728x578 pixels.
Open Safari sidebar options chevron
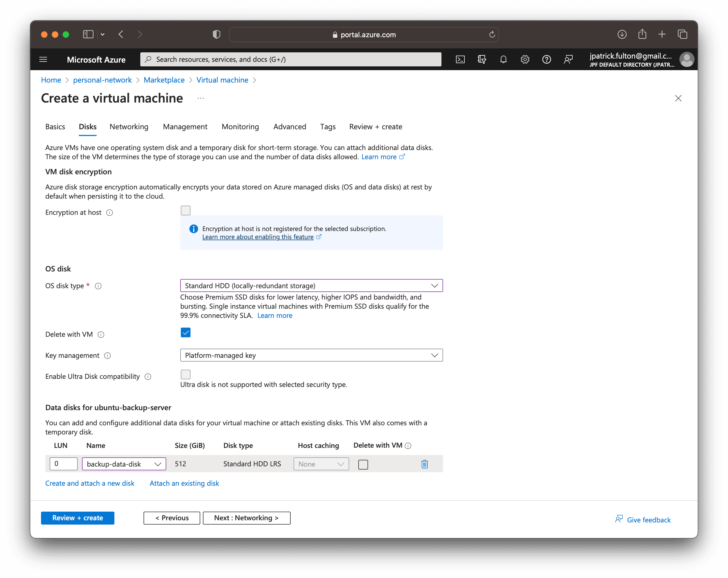(103, 35)
